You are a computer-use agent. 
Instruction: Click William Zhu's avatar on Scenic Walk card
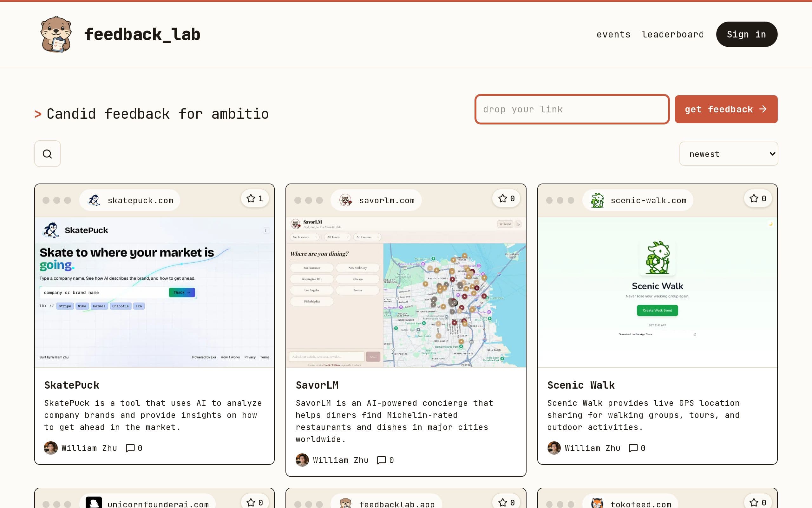coord(553,448)
